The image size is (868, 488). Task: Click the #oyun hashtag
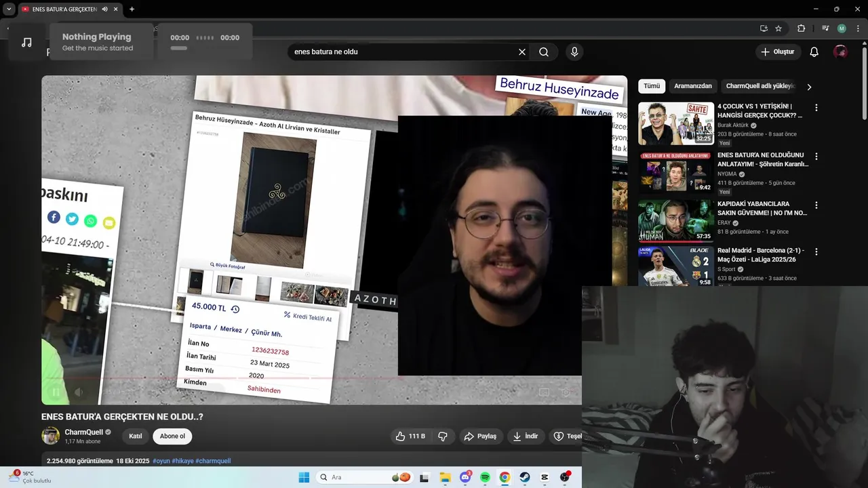click(x=161, y=461)
